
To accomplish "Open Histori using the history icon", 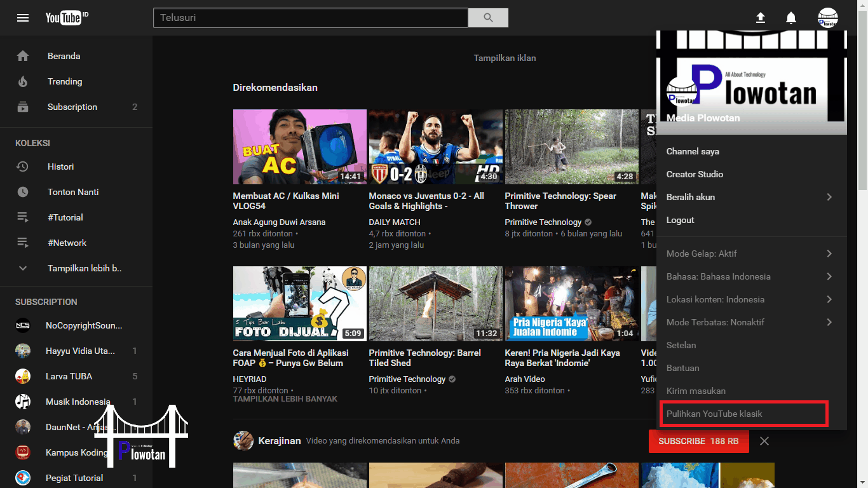I will [x=23, y=166].
